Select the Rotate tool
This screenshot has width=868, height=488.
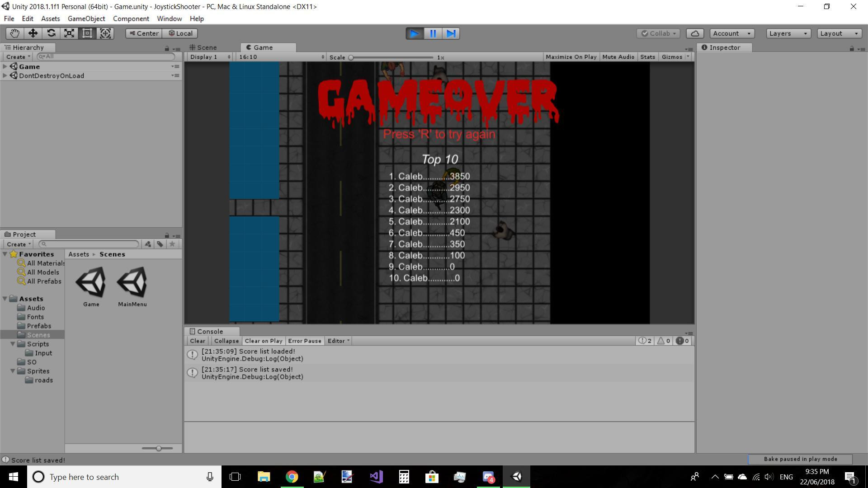point(51,33)
